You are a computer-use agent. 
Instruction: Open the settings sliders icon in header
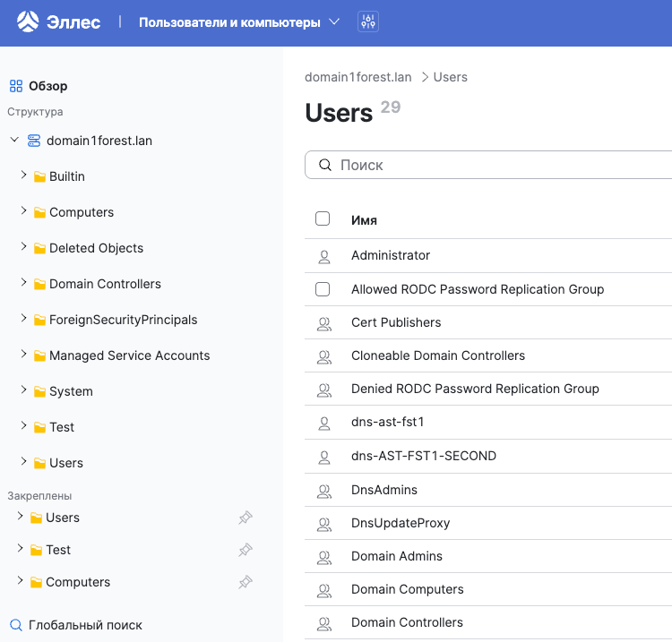(x=367, y=21)
